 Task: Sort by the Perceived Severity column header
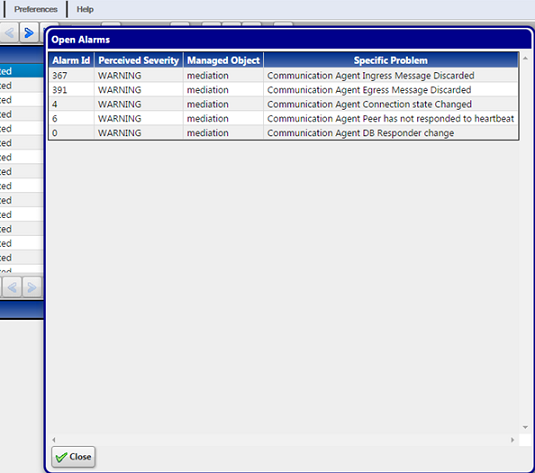pyautogui.click(x=139, y=60)
